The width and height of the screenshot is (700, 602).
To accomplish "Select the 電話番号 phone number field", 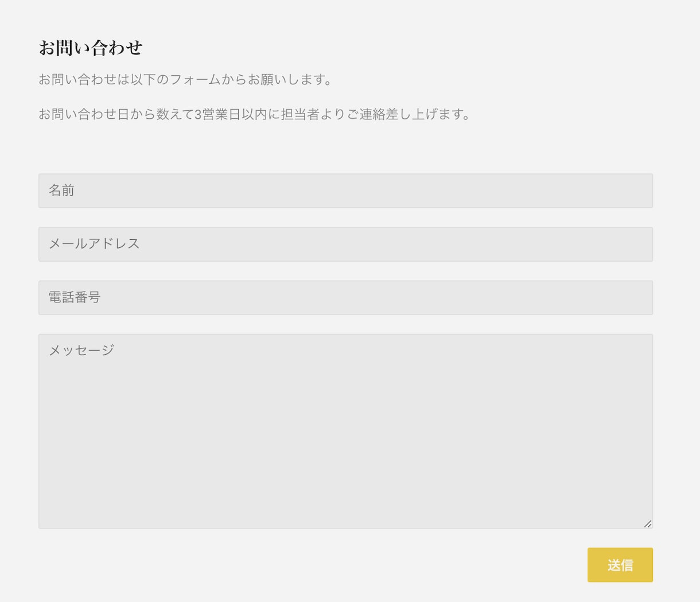I will click(x=345, y=297).
